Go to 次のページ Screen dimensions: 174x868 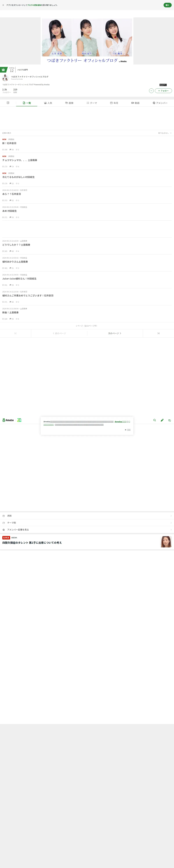click(x=115, y=333)
